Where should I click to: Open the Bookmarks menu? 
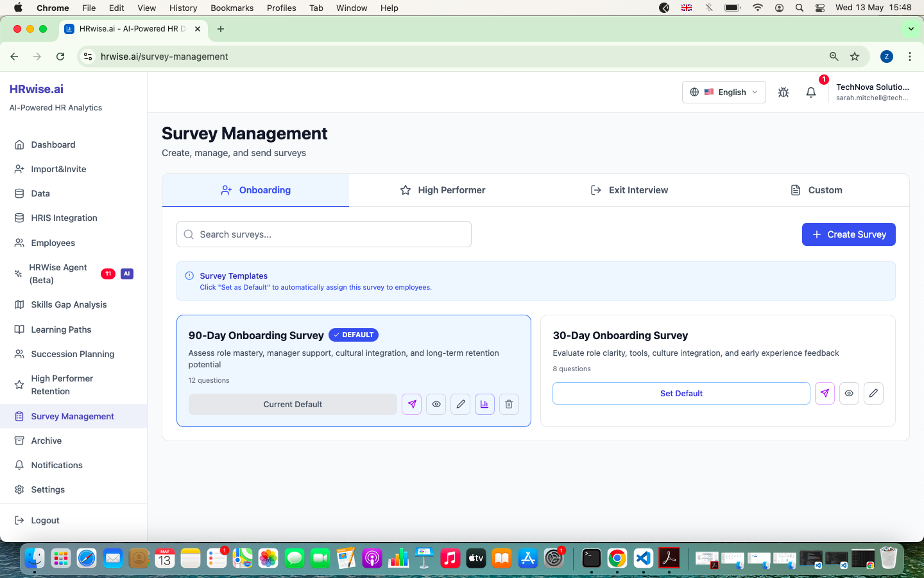click(232, 8)
